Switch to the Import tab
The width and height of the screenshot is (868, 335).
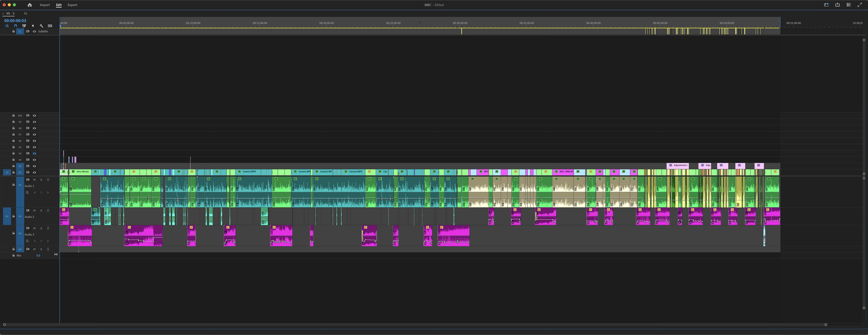click(x=45, y=5)
